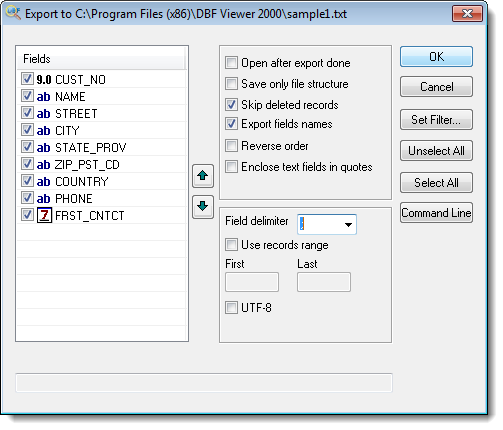Close the Export dialog window
503x430 pixels.
click(467, 14)
